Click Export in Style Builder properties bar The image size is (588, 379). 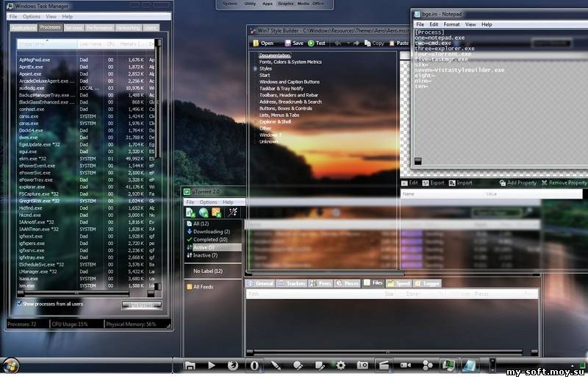(x=434, y=183)
